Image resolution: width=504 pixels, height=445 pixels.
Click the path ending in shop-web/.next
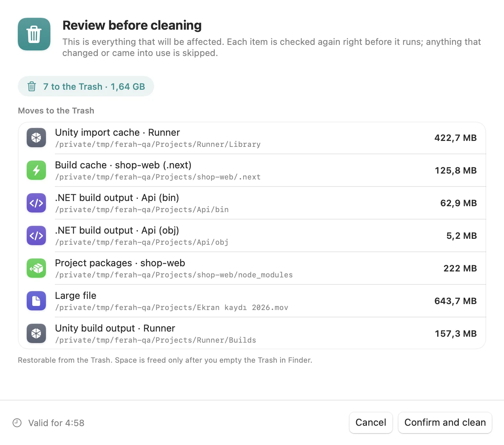pyautogui.click(x=158, y=177)
